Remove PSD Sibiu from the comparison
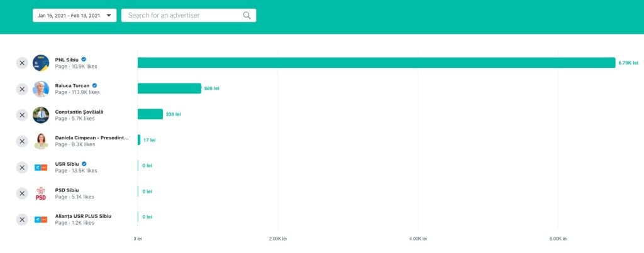This screenshot has height=253, width=644. [22, 193]
